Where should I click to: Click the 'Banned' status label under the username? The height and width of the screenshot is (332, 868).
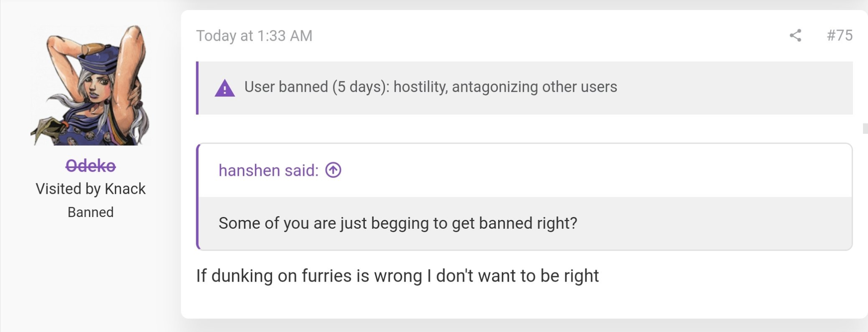pos(91,212)
